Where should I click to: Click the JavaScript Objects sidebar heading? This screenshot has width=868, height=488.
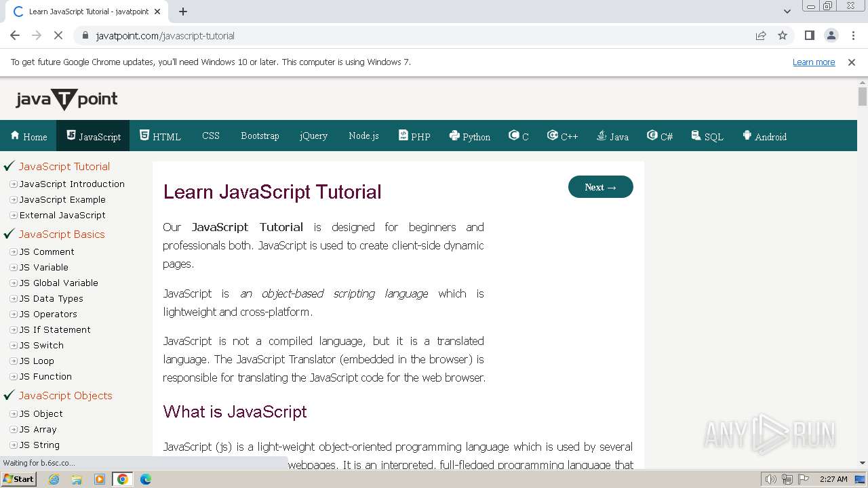[x=66, y=395]
